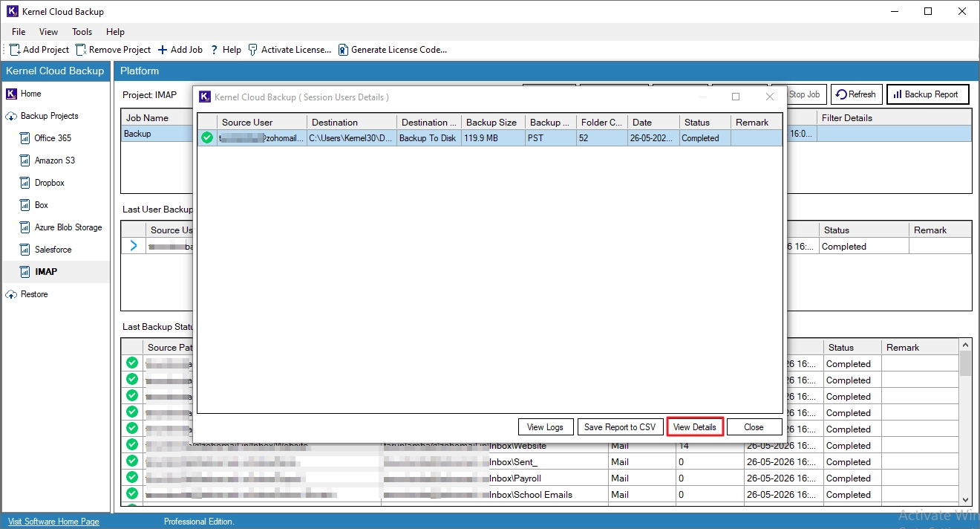This screenshot has width=980, height=529.
Task: Click Inbox\Website row in status list
Action: pyautogui.click(x=540, y=446)
